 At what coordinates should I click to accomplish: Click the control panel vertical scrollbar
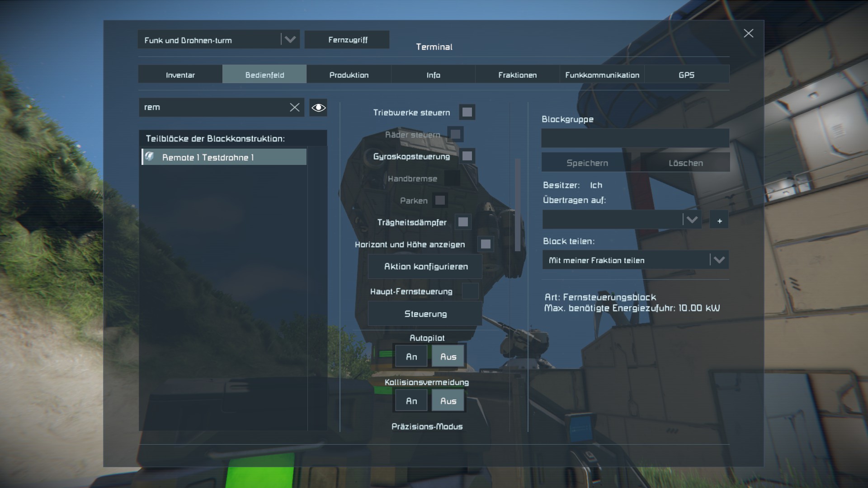click(518, 205)
